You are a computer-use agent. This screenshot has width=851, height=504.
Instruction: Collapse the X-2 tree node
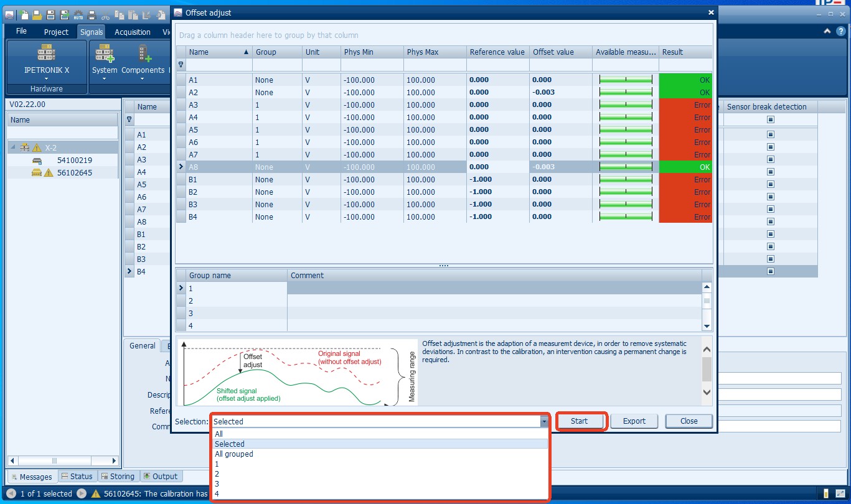pos(12,147)
